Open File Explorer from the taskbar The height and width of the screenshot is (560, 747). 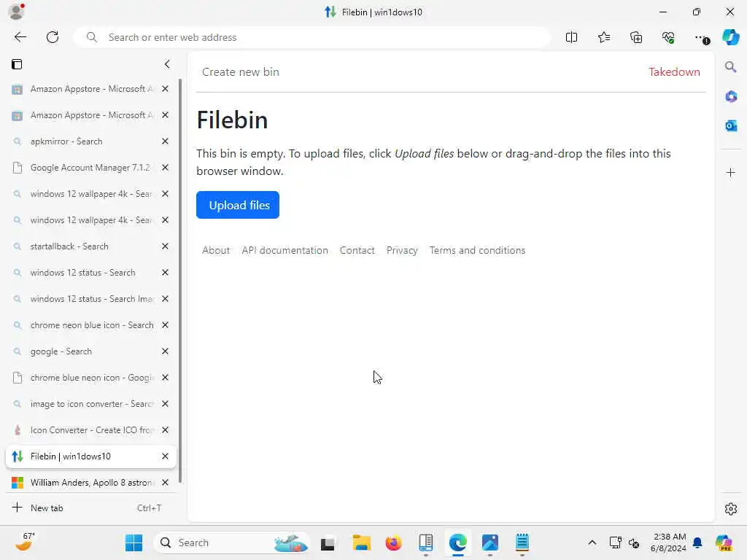(x=362, y=542)
